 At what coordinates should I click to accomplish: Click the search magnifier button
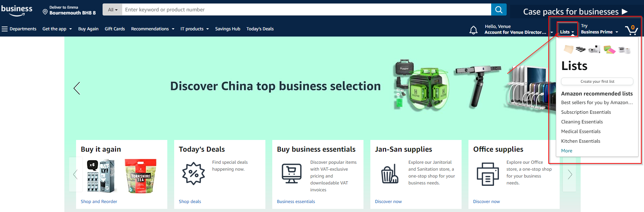click(x=499, y=10)
